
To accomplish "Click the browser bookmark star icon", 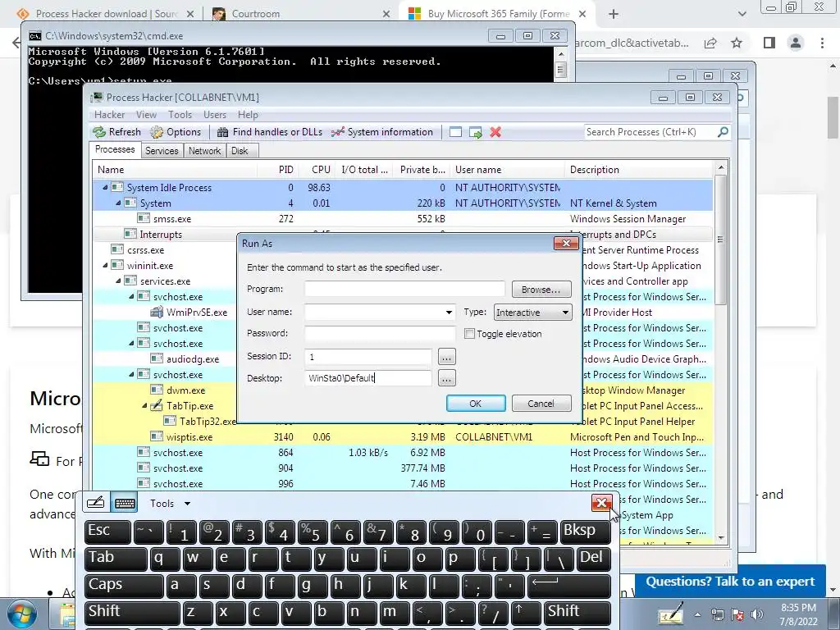I will [x=737, y=43].
